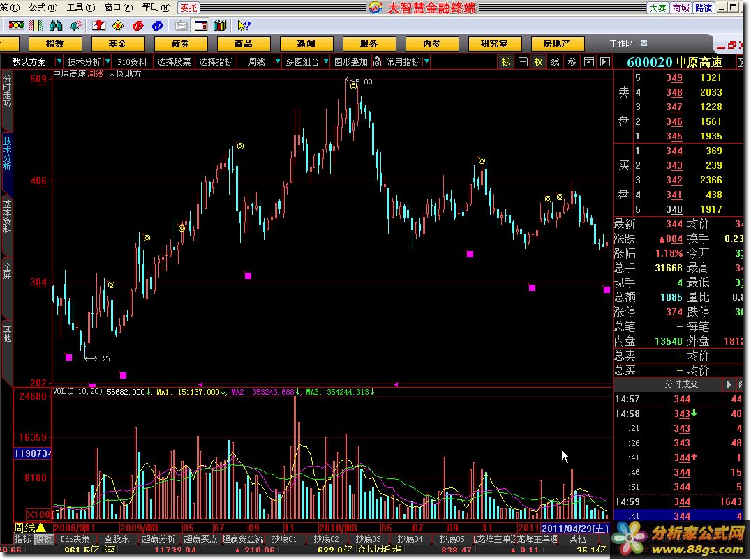
Task: Expand the 默认方案 dropdown arrow
Action: [x=59, y=61]
